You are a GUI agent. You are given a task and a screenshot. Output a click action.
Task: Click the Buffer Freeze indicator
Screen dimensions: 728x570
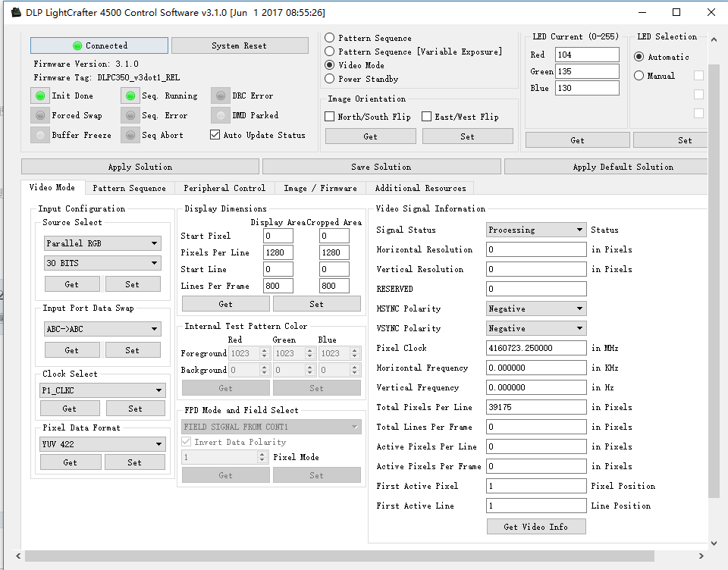(x=40, y=136)
